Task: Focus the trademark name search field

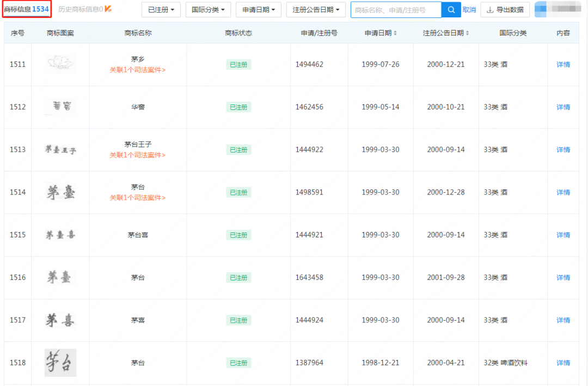Action: pyautogui.click(x=396, y=10)
